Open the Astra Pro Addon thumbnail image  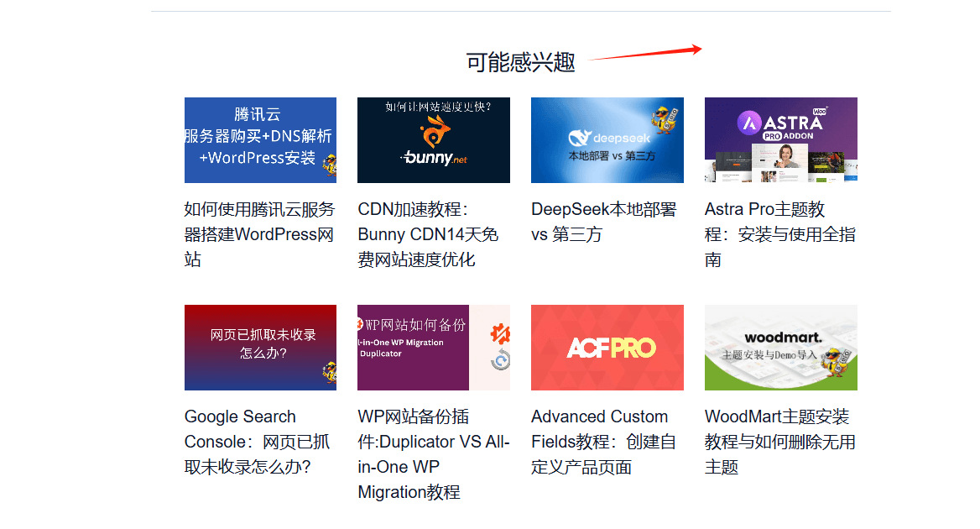tap(780, 140)
